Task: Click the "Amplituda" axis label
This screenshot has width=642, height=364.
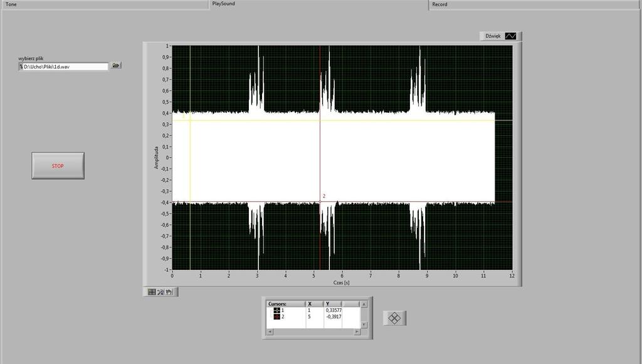Action: (x=156, y=158)
